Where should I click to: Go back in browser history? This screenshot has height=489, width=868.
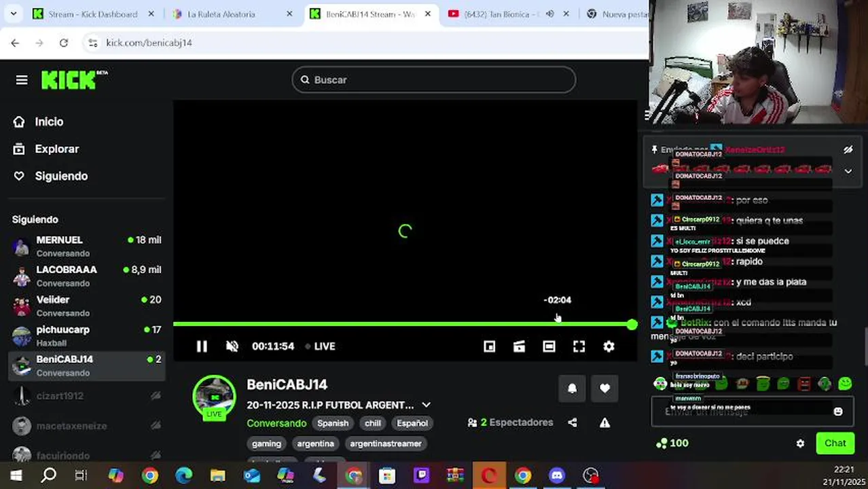[x=15, y=43]
